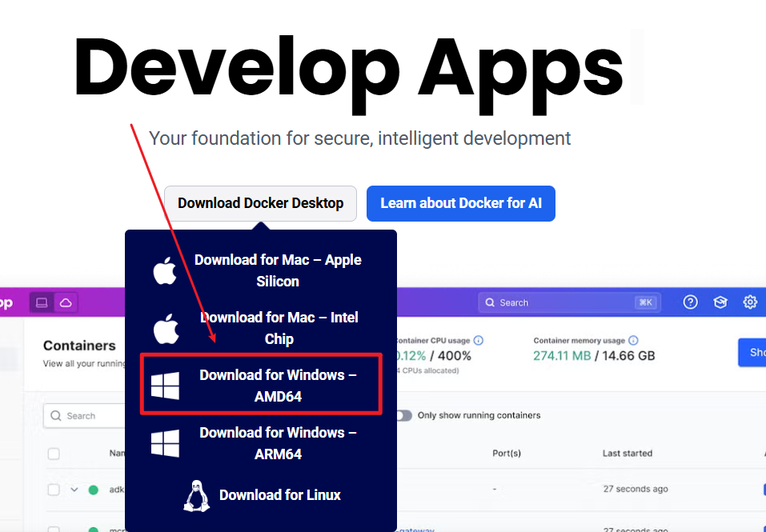Click the containers Search field

coord(85,416)
